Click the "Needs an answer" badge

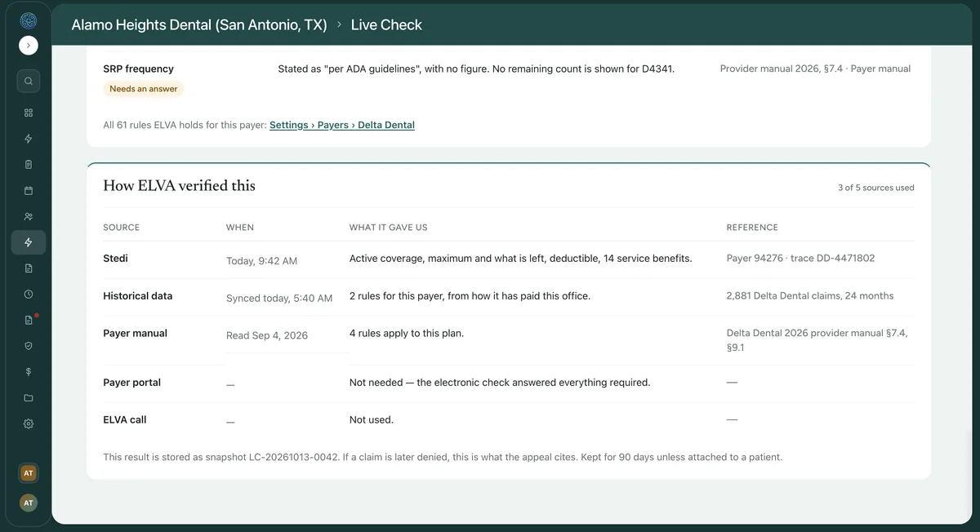pyautogui.click(x=144, y=88)
